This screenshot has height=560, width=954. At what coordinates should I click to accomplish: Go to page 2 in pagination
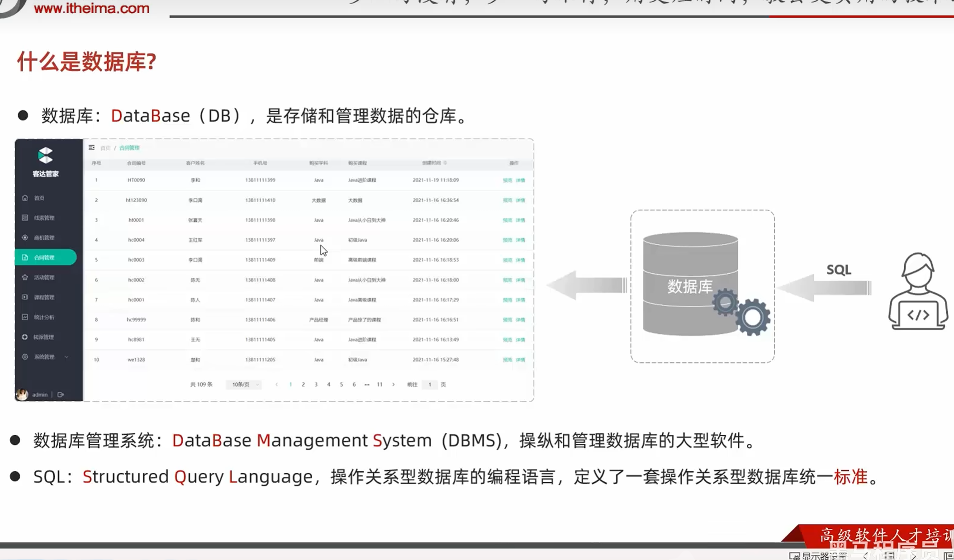[x=303, y=384]
